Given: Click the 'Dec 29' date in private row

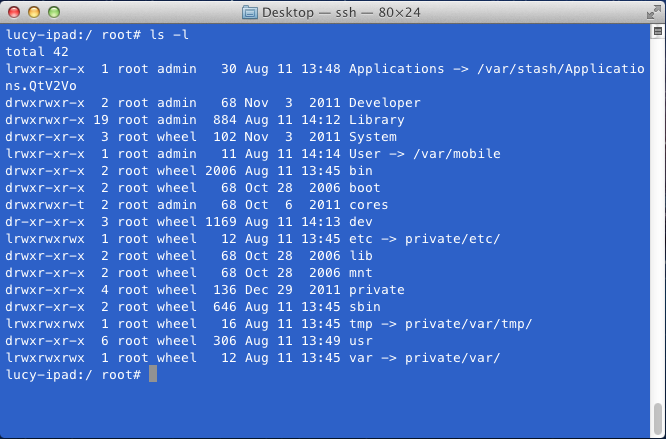Looking at the screenshot, I should point(268,290).
